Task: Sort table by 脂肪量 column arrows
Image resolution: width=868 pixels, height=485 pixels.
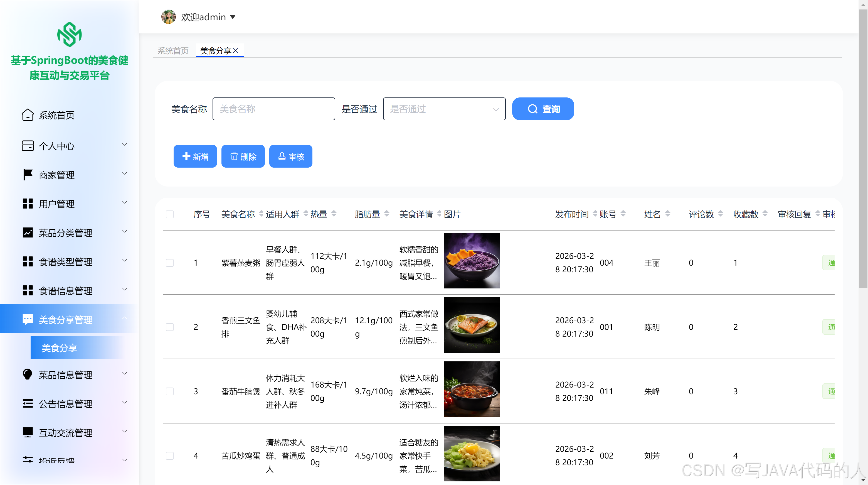Action: point(386,214)
